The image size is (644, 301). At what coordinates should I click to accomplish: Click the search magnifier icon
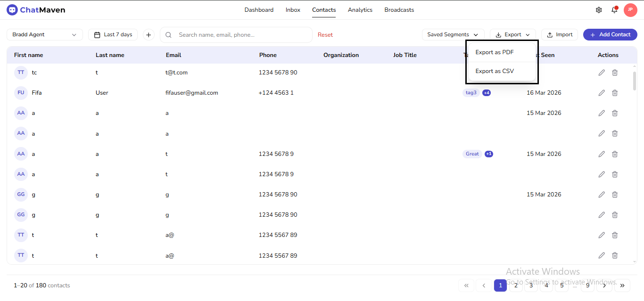(168, 34)
